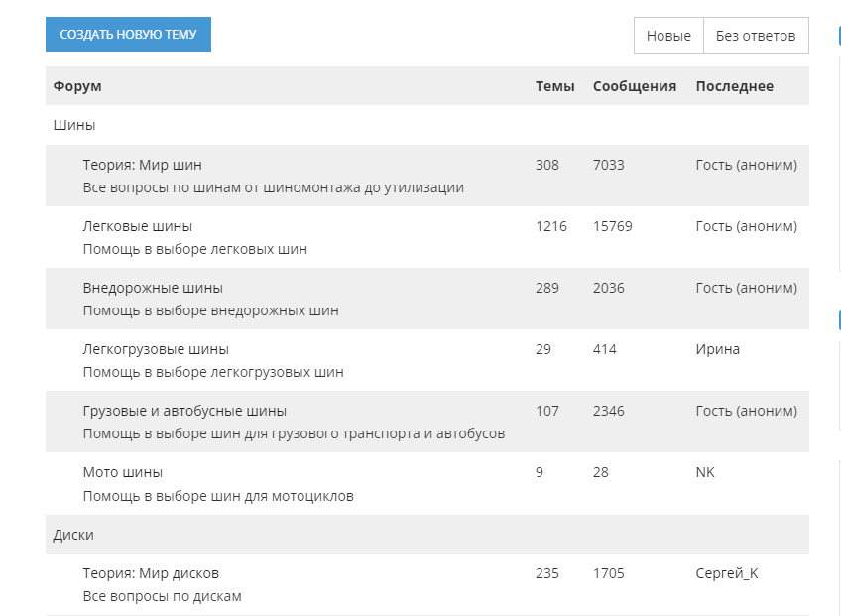The image size is (841, 616).
Task: Click topic count 289
Action: tap(547, 288)
